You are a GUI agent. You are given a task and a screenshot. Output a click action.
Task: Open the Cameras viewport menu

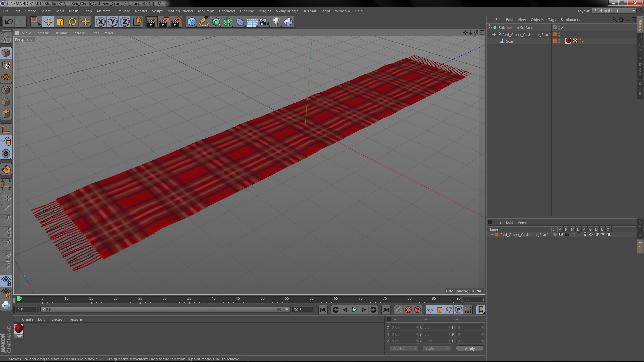[x=42, y=33]
